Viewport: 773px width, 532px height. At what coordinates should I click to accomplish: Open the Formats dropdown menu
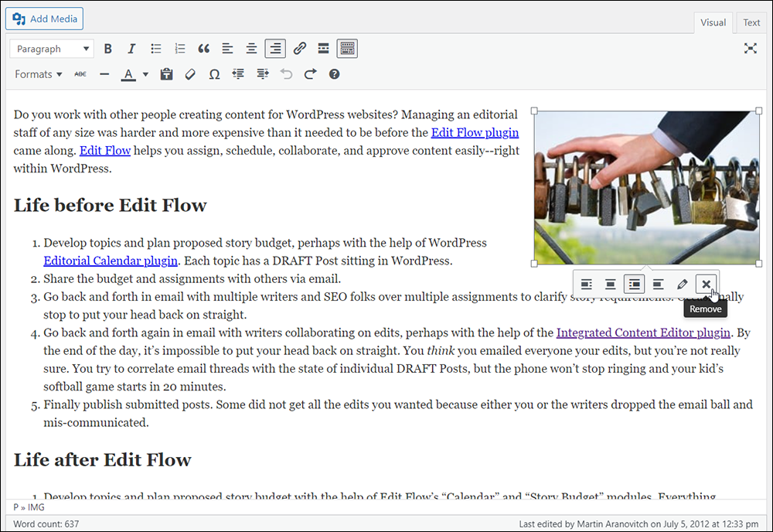(x=38, y=74)
